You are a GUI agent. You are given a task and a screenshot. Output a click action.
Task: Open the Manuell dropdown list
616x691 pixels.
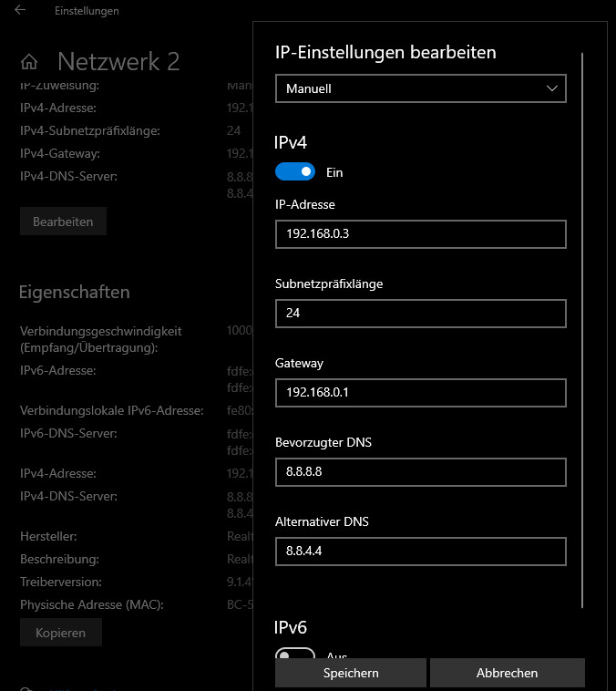coord(420,89)
